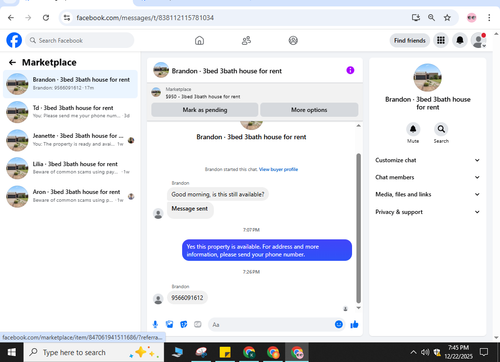Open the Chrome profile avatar
Image resolution: width=500 pixels, height=362 pixels.
[x=471, y=18]
